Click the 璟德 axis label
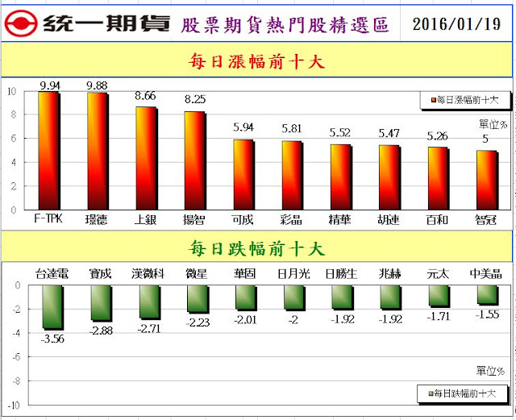This screenshot has height=420, width=516. [97, 219]
